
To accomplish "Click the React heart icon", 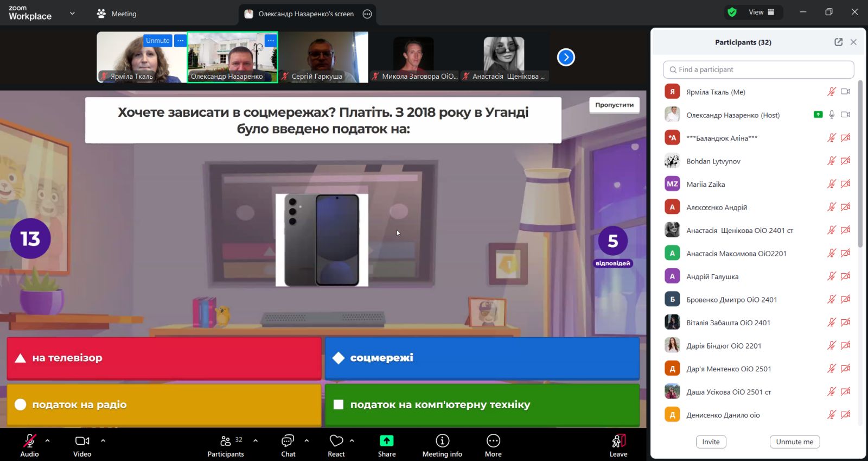I will coord(336,441).
